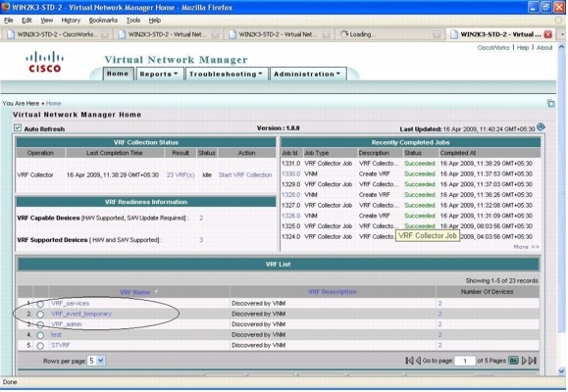Expand the Reports menu
Image resolution: width=568 pixels, height=392 pixels.
coord(159,73)
